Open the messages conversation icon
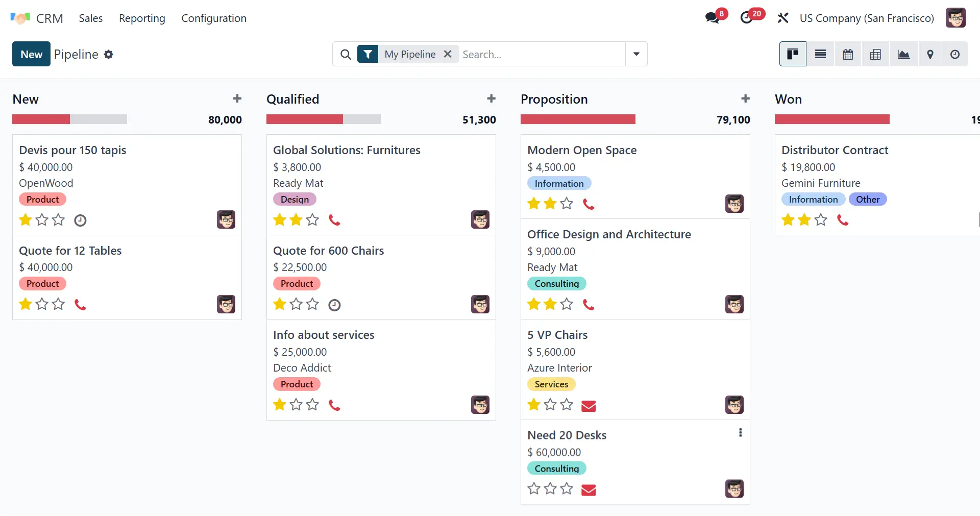Image resolution: width=980 pixels, height=516 pixels. click(712, 18)
